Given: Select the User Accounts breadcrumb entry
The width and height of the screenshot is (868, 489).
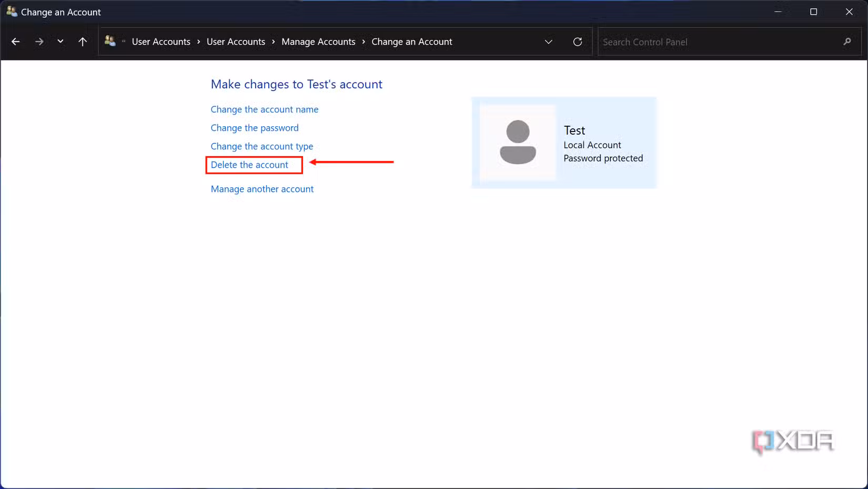Looking at the screenshot, I should 236,42.
